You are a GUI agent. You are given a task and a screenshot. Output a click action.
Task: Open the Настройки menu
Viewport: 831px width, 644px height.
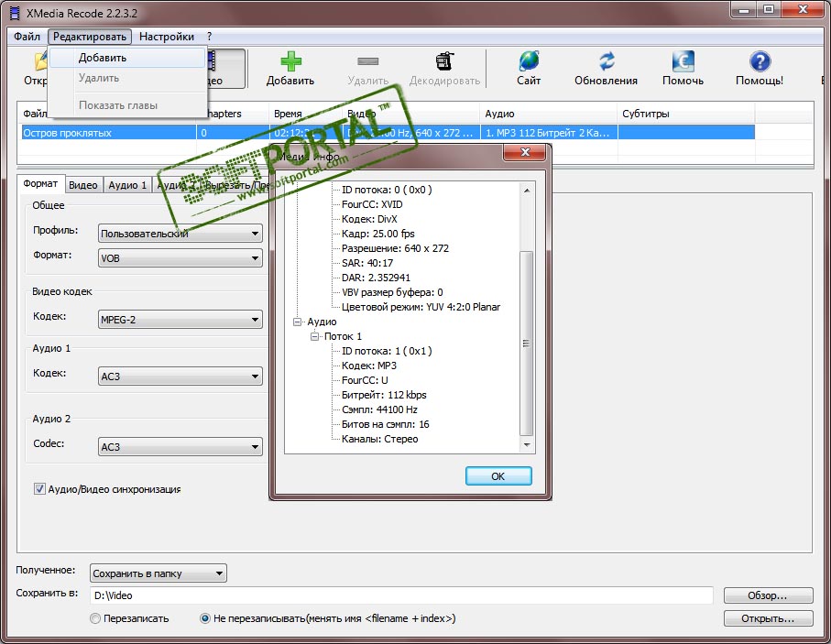(167, 37)
